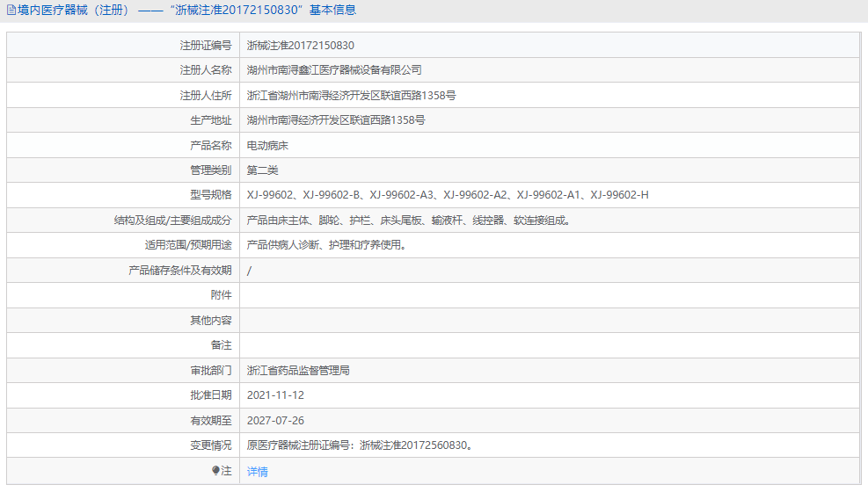Click the 注册人住所 label

206,96
